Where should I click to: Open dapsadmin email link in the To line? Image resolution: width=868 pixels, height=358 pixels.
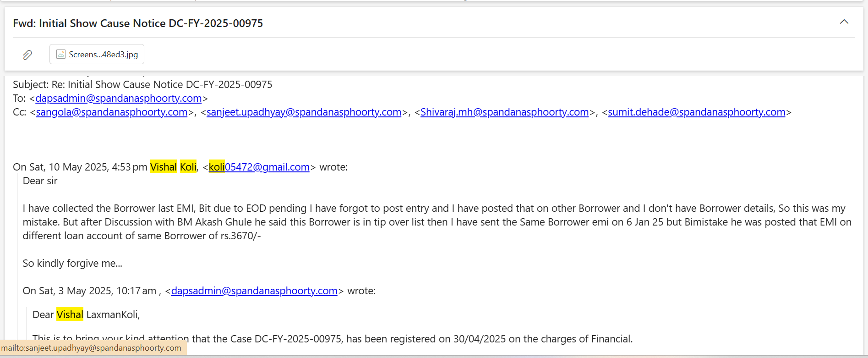click(x=118, y=98)
